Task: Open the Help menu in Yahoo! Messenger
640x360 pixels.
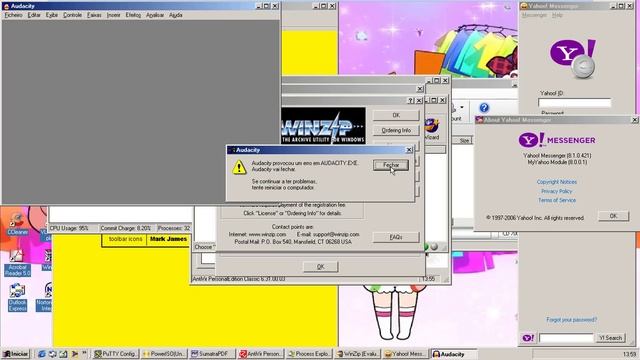Action: (557, 15)
